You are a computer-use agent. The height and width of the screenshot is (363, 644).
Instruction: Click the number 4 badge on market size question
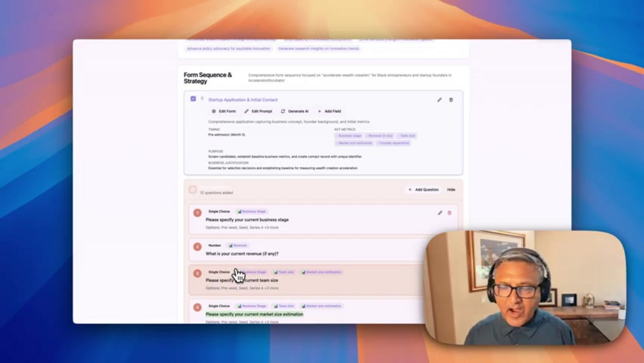tap(197, 307)
